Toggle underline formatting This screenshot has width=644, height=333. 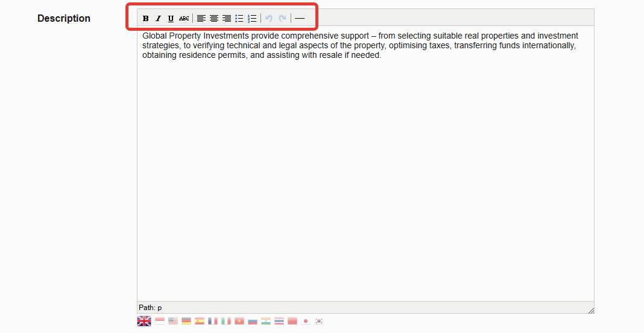[171, 19]
